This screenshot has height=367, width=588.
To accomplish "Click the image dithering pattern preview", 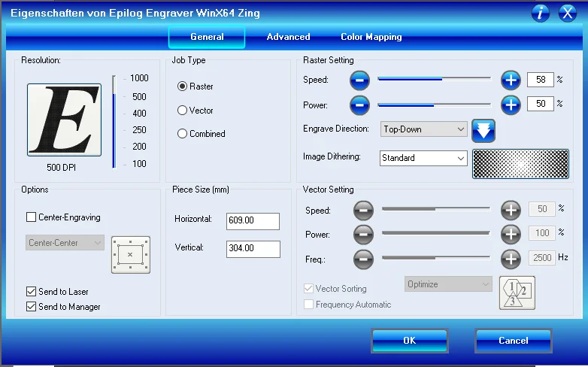I will pos(520,163).
